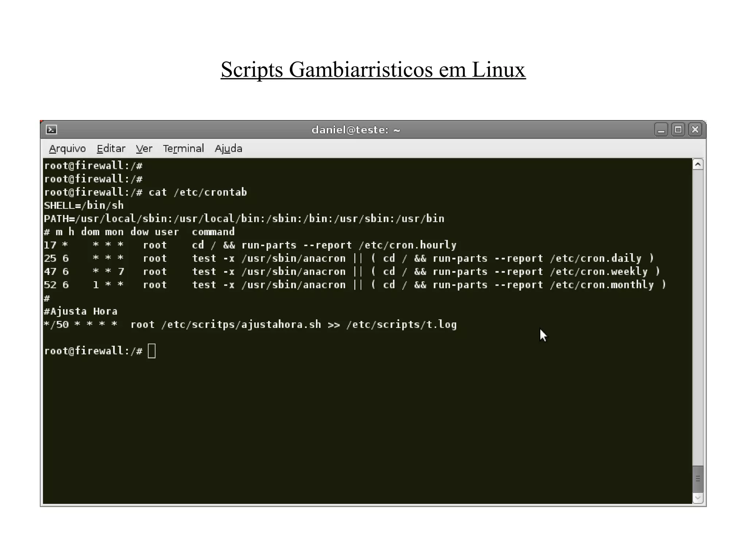Maximize the daniel@teste terminal window

pyautogui.click(x=678, y=130)
